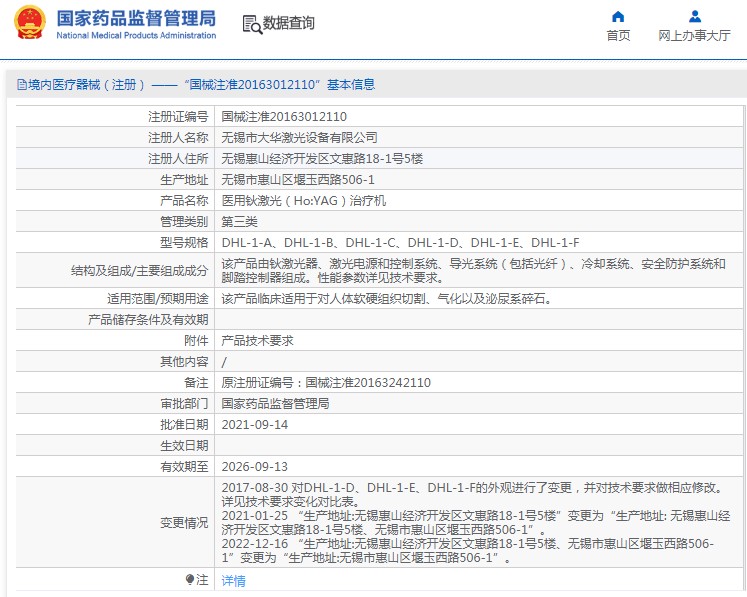
Task: Select 原注册证编号 remark cell
Action: tap(479, 383)
